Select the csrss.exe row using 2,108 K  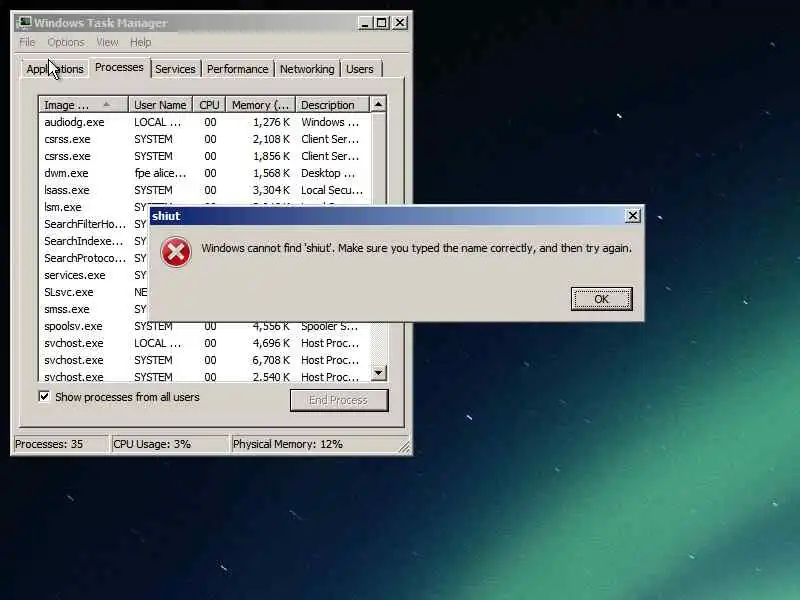tap(205, 139)
